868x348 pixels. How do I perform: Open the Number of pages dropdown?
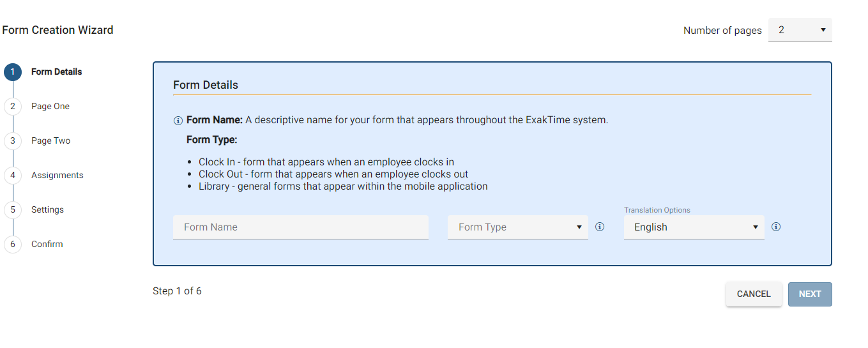pyautogui.click(x=800, y=30)
